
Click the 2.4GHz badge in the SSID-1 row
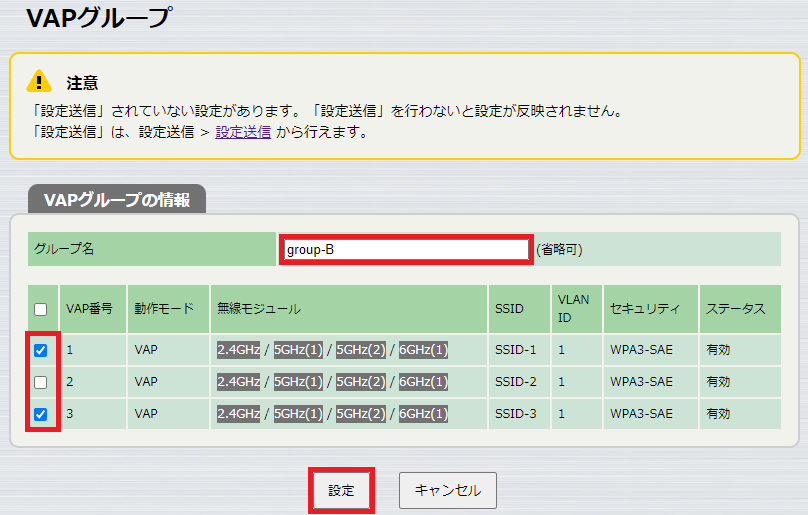point(238,350)
